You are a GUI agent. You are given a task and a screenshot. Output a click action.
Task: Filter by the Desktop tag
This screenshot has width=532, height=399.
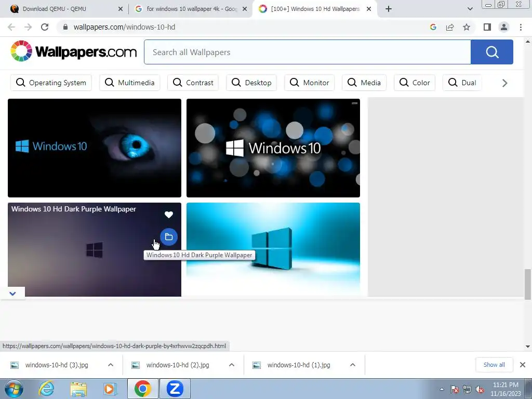(x=251, y=83)
